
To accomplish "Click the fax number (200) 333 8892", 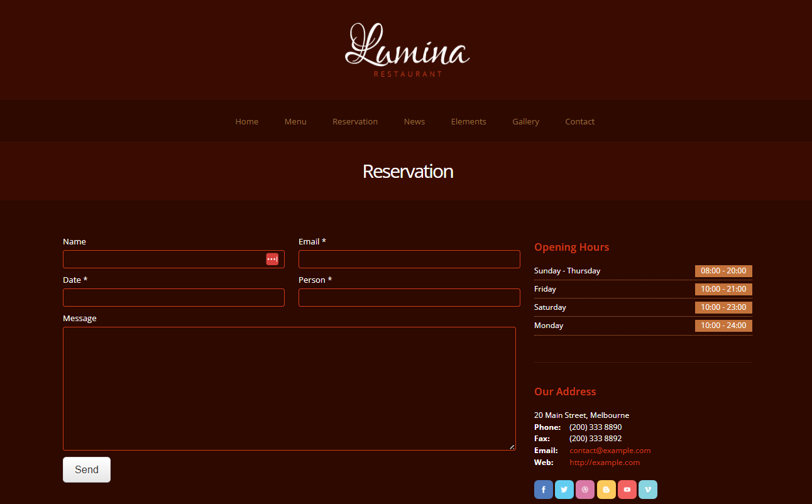I will 596,439.
